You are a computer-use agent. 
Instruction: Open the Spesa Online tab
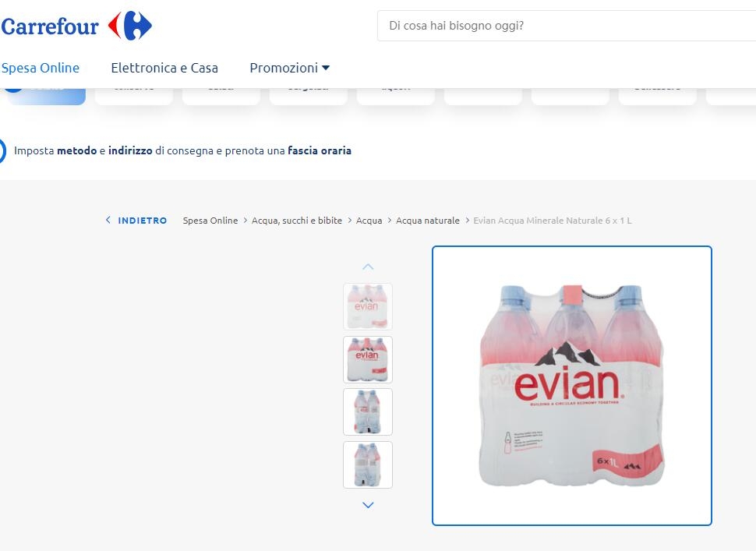coord(41,68)
